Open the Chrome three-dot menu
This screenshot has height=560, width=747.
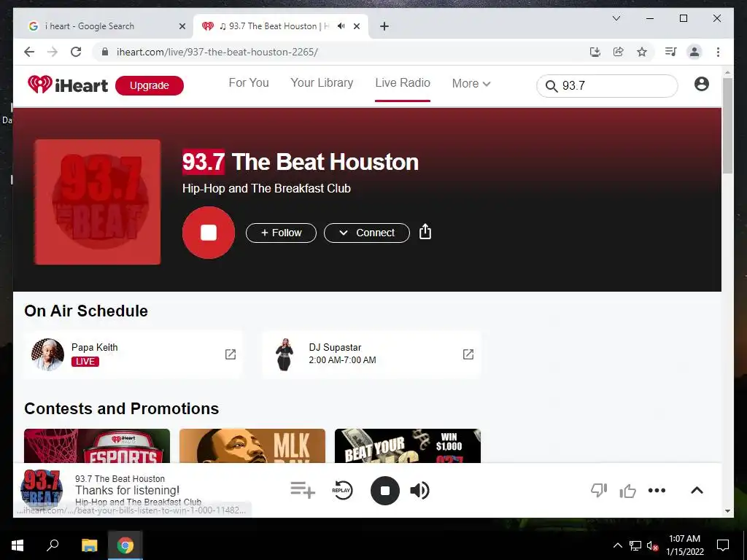pyautogui.click(x=718, y=52)
